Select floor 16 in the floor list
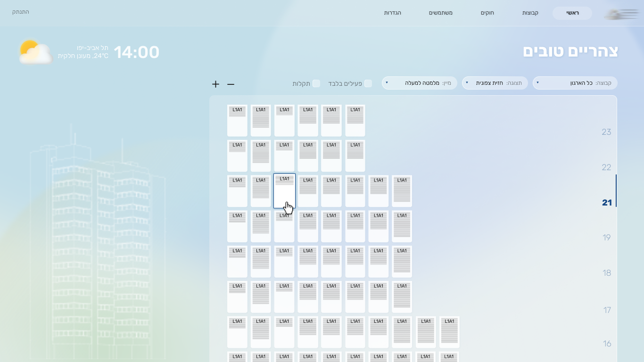 [x=607, y=344]
